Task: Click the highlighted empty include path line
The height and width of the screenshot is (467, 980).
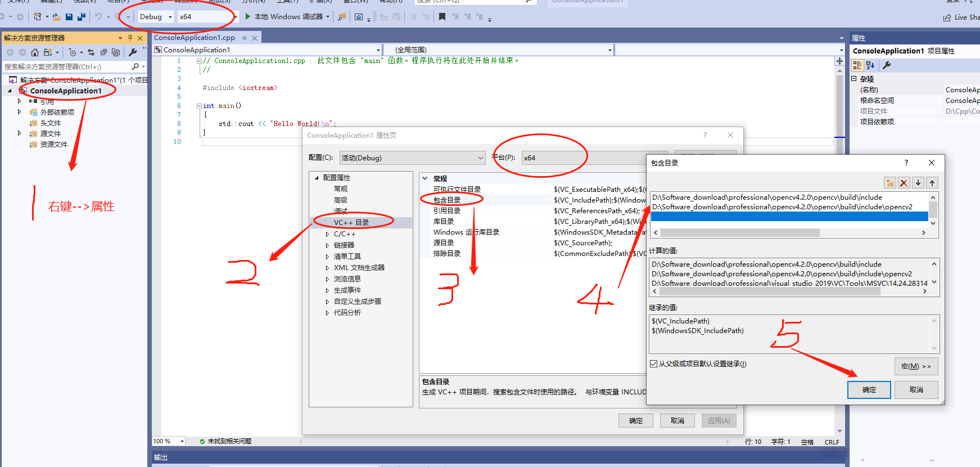Action: point(789,217)
